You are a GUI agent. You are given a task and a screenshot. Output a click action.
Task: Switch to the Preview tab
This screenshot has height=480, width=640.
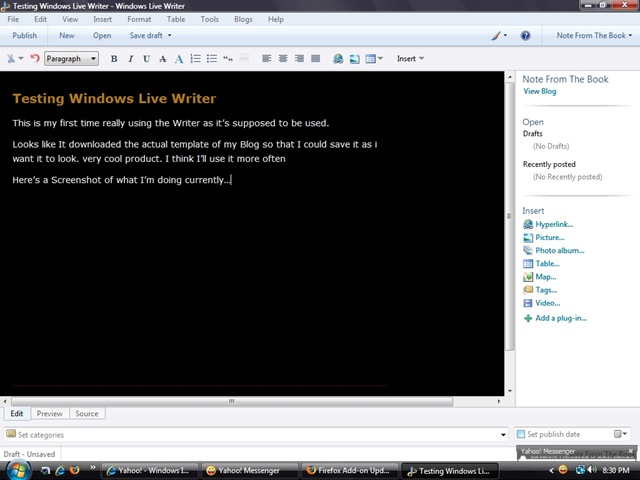click(49, 413)
